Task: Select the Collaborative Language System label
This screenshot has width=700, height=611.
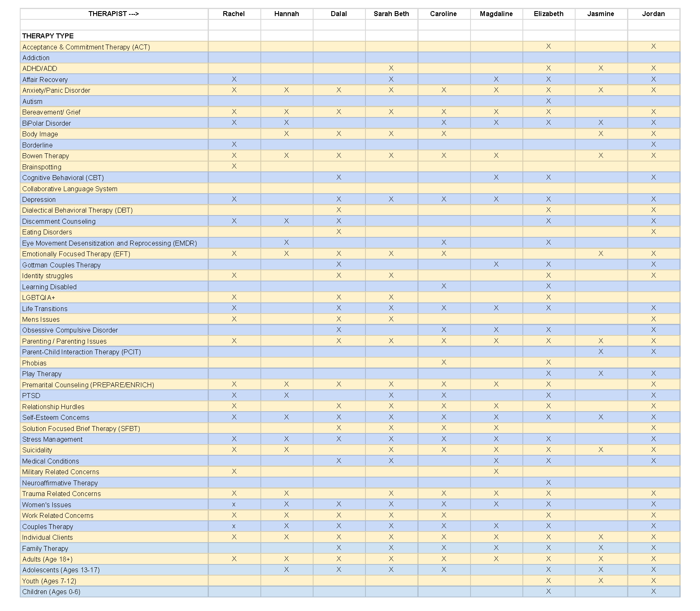Action: (70, 189)
